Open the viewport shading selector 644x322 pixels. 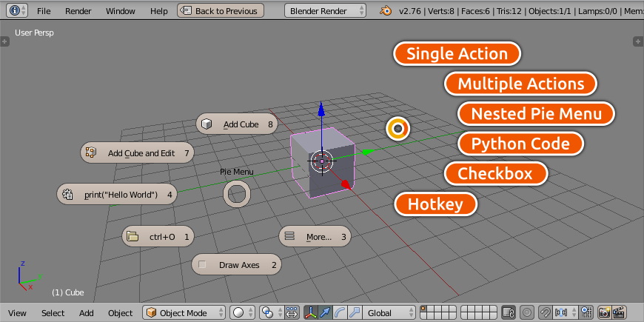(x=241, y=313)
